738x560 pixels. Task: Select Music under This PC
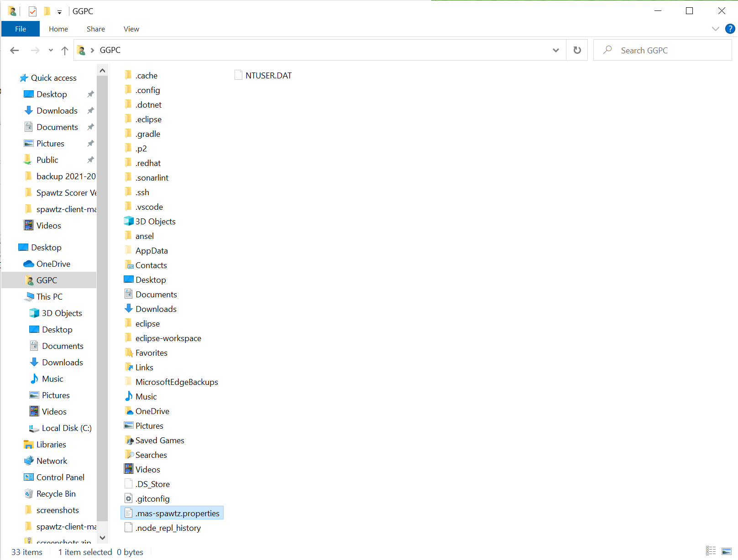point(52,379)
